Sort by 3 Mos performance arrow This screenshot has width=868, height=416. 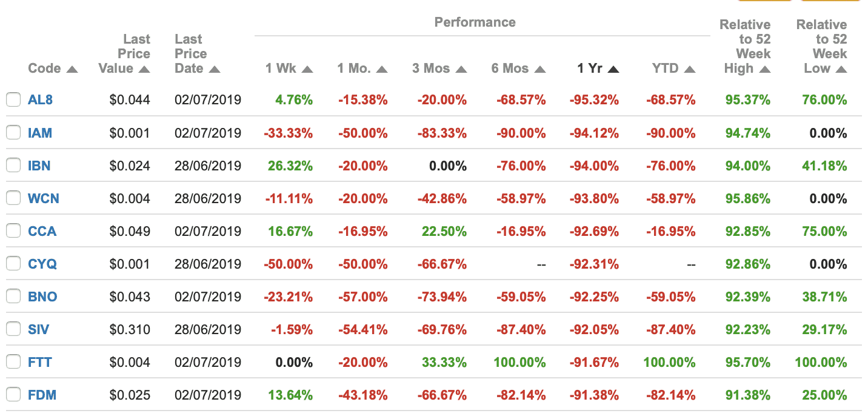click(461, 70)
